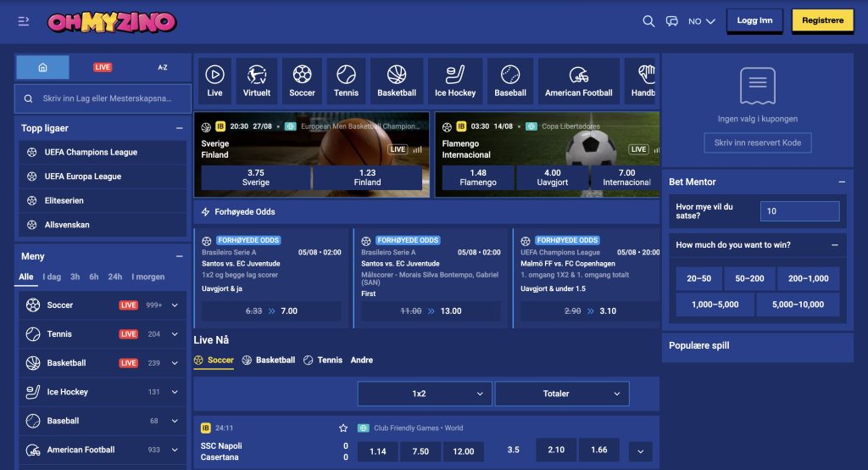Open the NO language dropdown
Image resolution: width=868 pixels, height=470 pixels.
tap(701, 21)
